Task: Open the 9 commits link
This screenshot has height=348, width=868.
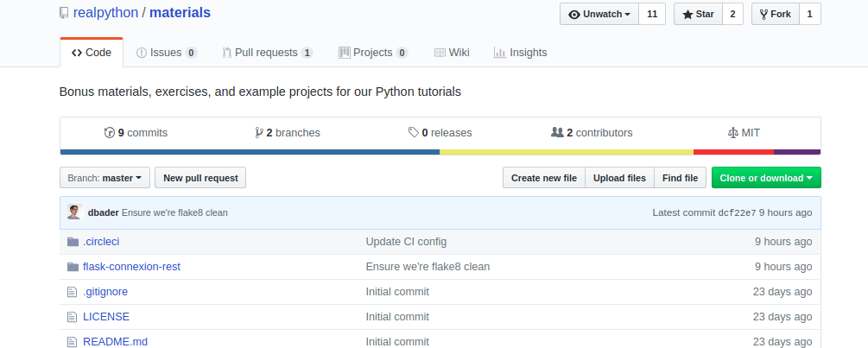Action: click(x=136, y=133)
